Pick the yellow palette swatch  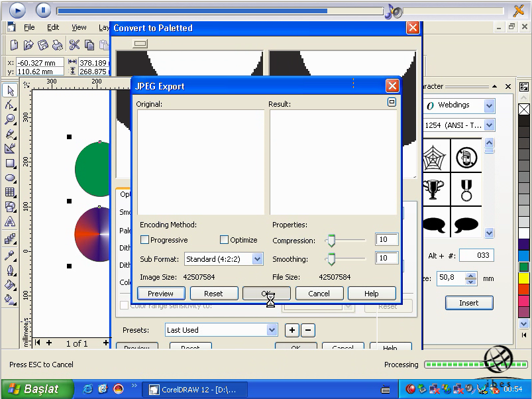[x=524, y=278]
